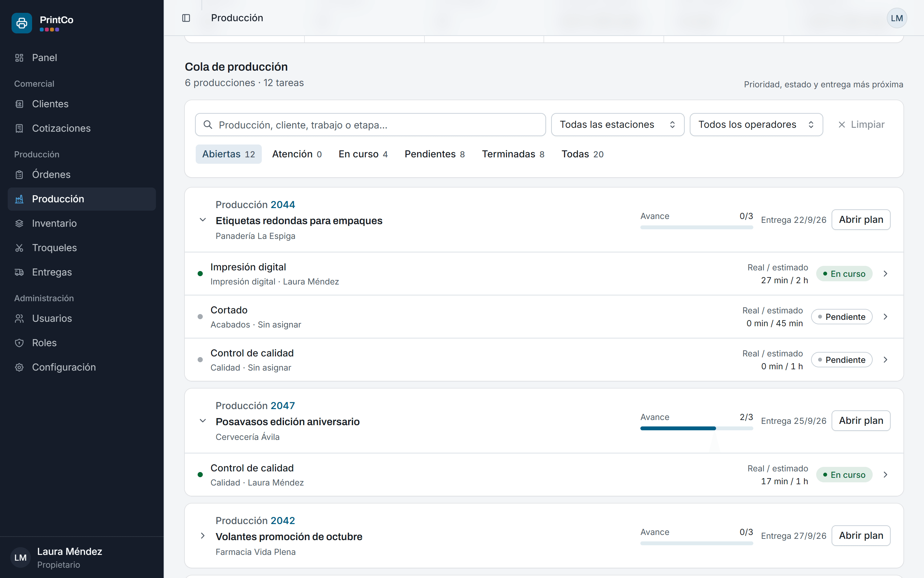Click 27 min / 2 h time value
This screenshot has height=578, width=924.
(x=784, y=281)
